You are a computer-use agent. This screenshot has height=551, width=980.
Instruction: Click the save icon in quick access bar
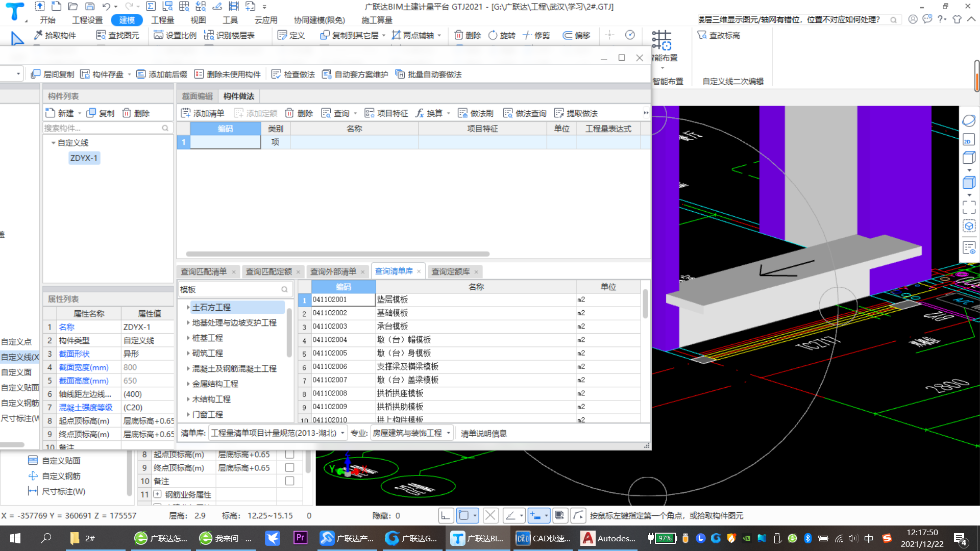[90, 7]
